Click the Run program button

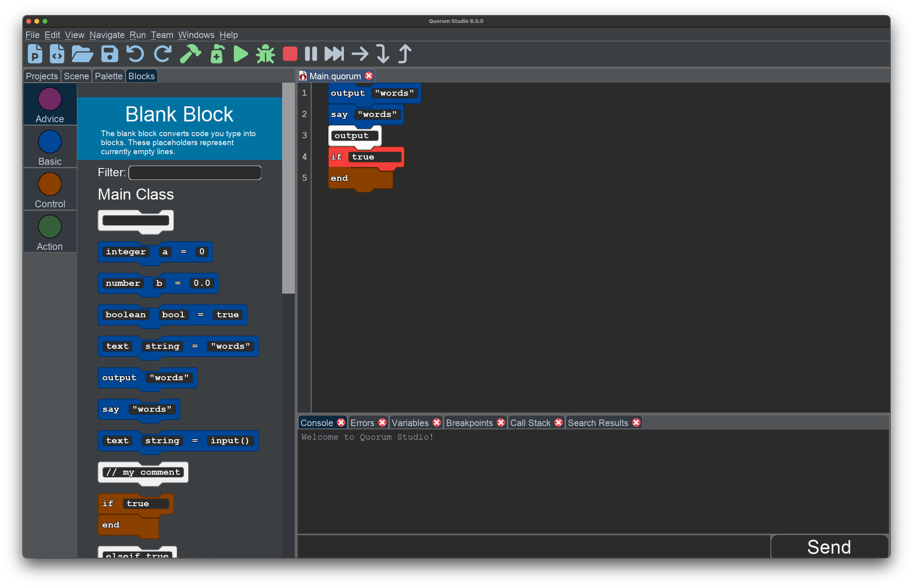[x=242, y=54]
